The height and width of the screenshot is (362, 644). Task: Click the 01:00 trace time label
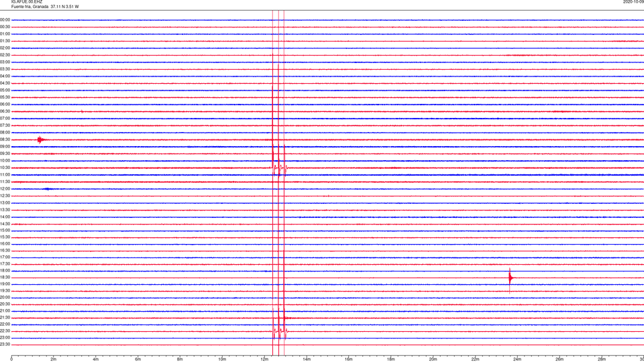(x=5, y=34)
